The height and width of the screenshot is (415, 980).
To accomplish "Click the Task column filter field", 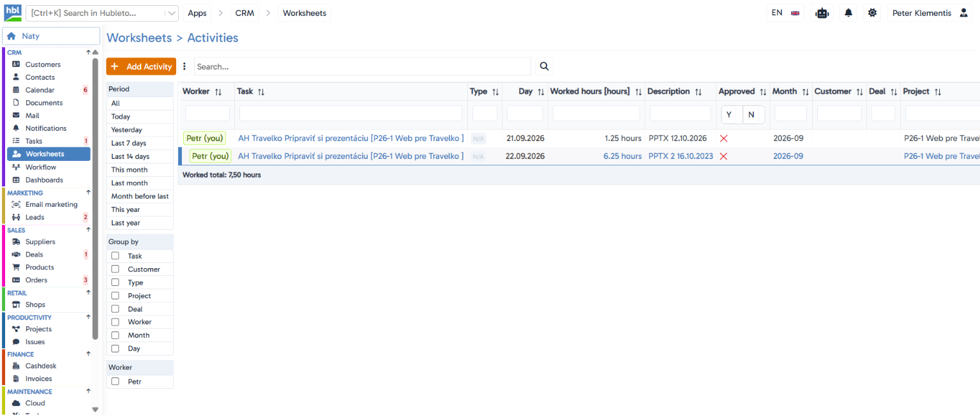I will 351,113.
